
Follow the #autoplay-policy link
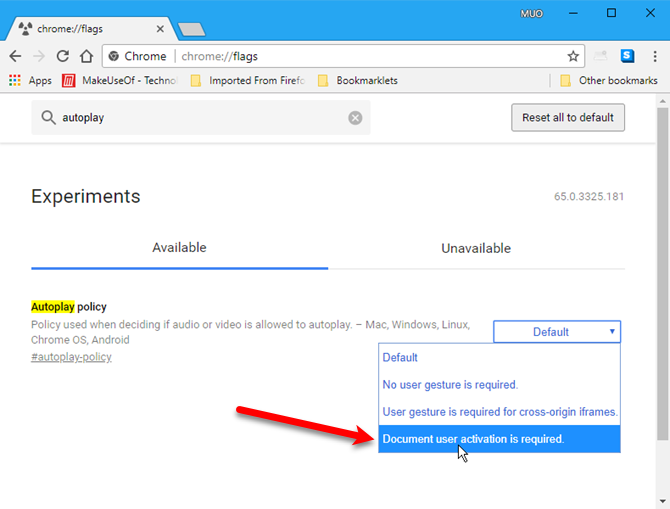click(71, 357)
